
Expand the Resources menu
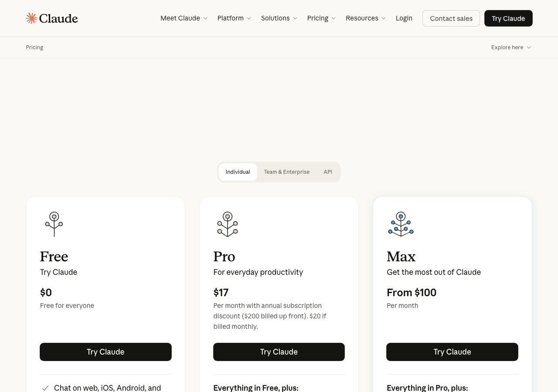pyautogui.click(x=365, y=18)
